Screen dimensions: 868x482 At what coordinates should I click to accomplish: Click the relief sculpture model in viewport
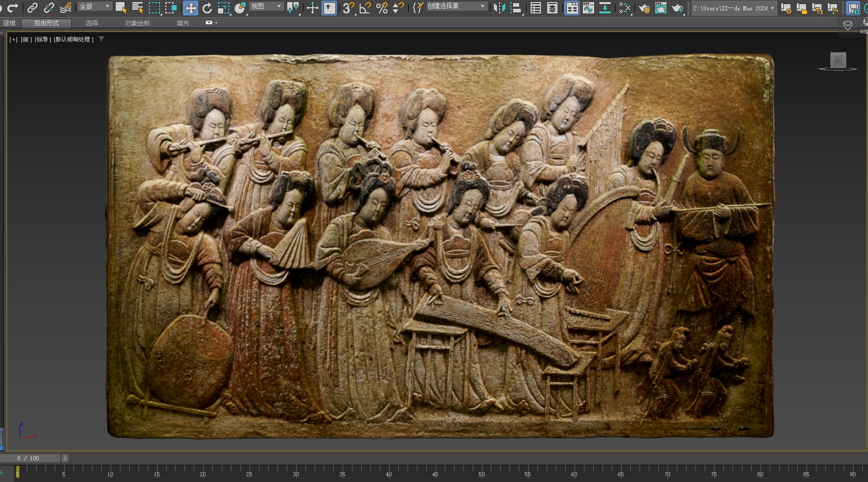(x=440, y=246)
